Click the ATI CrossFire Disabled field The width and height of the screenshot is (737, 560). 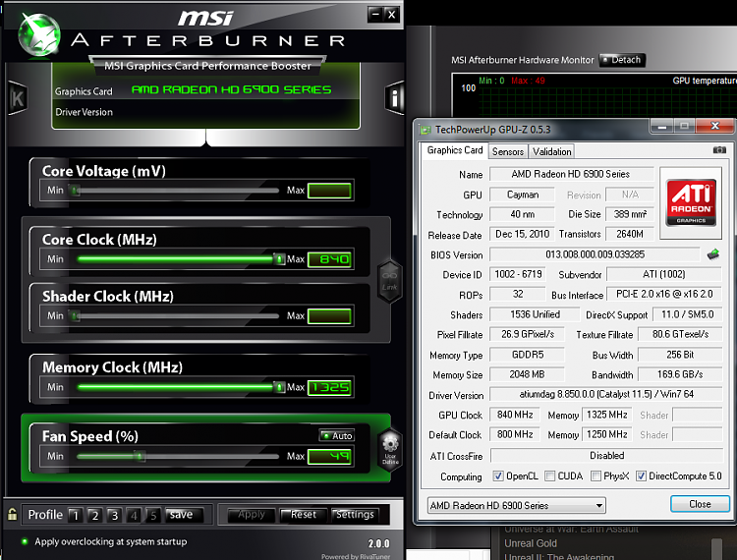[607, 456]
